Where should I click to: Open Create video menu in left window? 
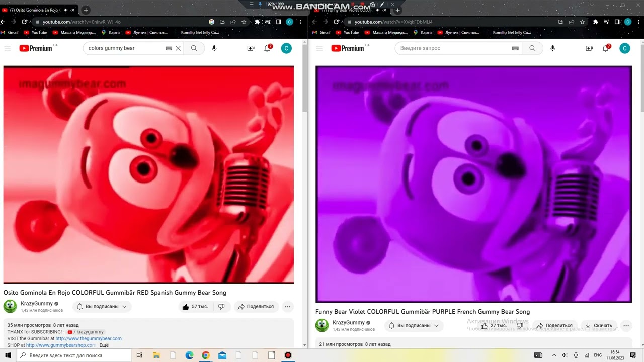pos(251,48)
